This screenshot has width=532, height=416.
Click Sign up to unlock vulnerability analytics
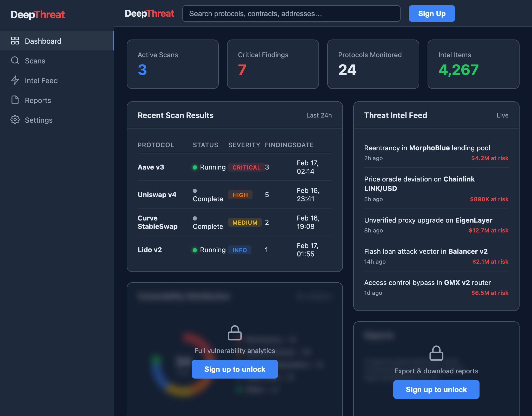[x=235, y=369]
